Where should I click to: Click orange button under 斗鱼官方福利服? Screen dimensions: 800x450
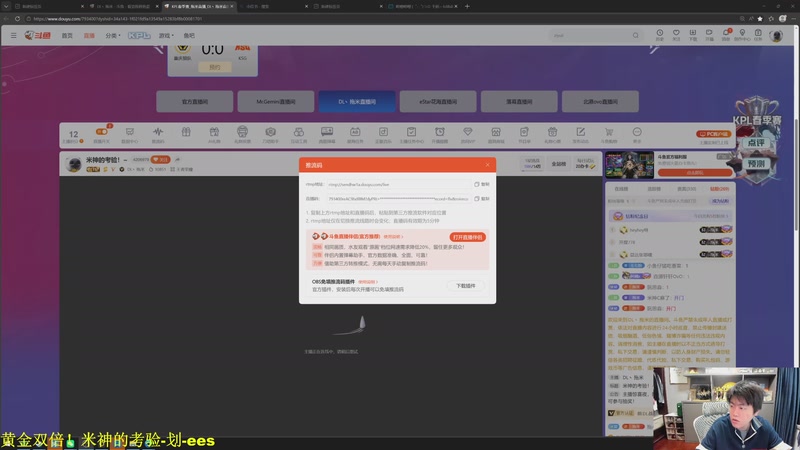coord(694,172)
